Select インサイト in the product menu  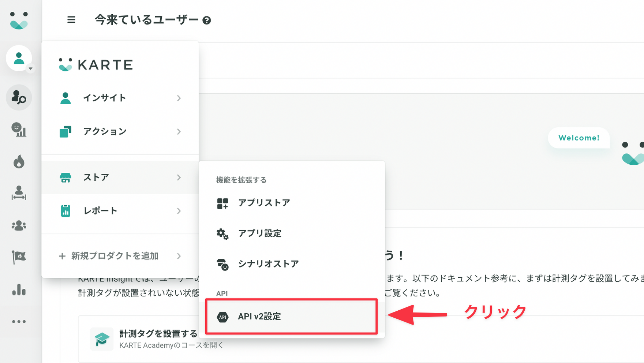point(120,98)
